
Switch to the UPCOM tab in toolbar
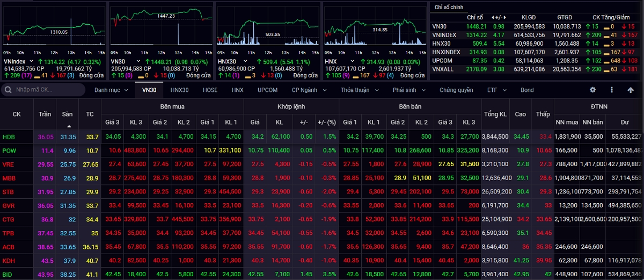267,90
